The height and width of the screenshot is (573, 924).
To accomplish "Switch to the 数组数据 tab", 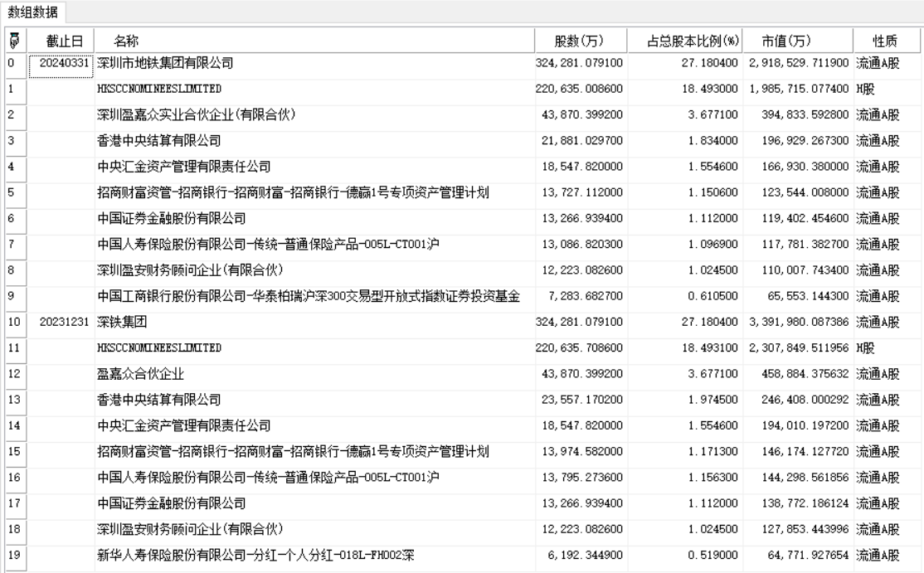I will (33, 11).
